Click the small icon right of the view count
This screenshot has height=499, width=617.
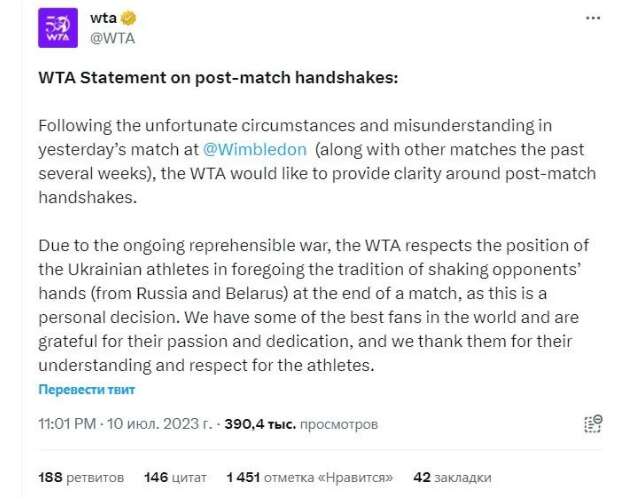click(591, 424)
